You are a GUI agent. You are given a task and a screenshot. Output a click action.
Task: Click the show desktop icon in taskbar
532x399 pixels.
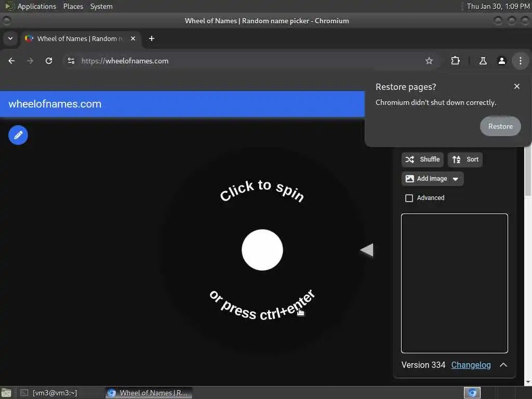click(6, 393)
